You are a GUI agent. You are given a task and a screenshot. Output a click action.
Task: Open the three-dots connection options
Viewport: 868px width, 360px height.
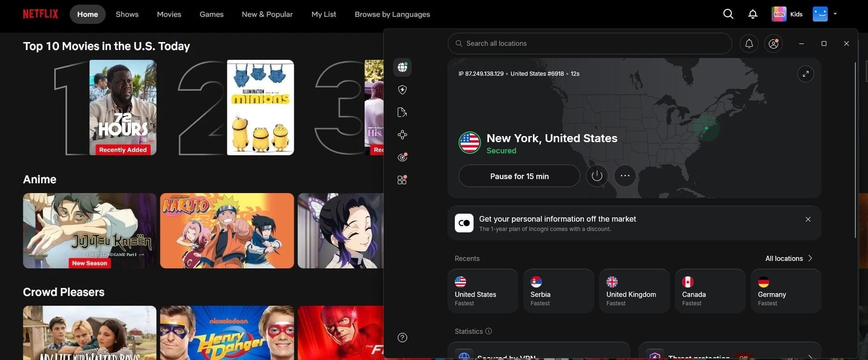click(x=625, y=176)
